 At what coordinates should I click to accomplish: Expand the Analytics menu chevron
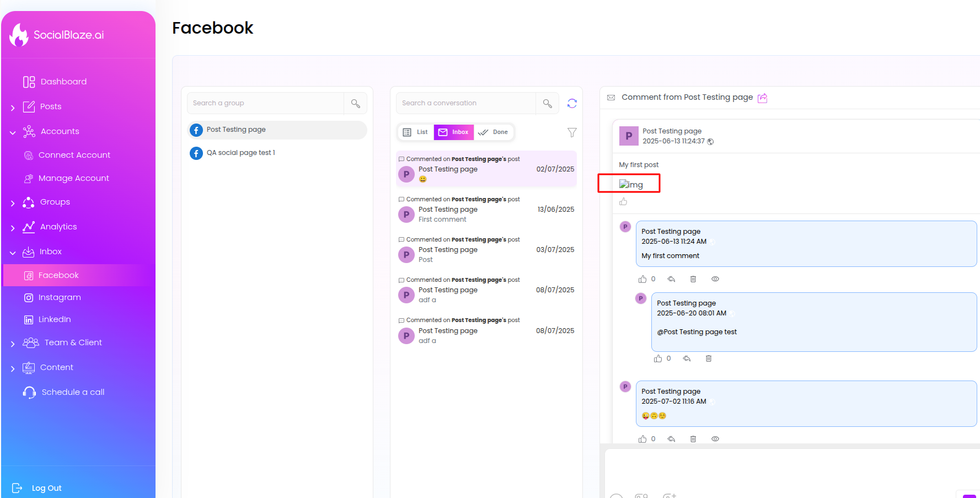pos(13,228)
